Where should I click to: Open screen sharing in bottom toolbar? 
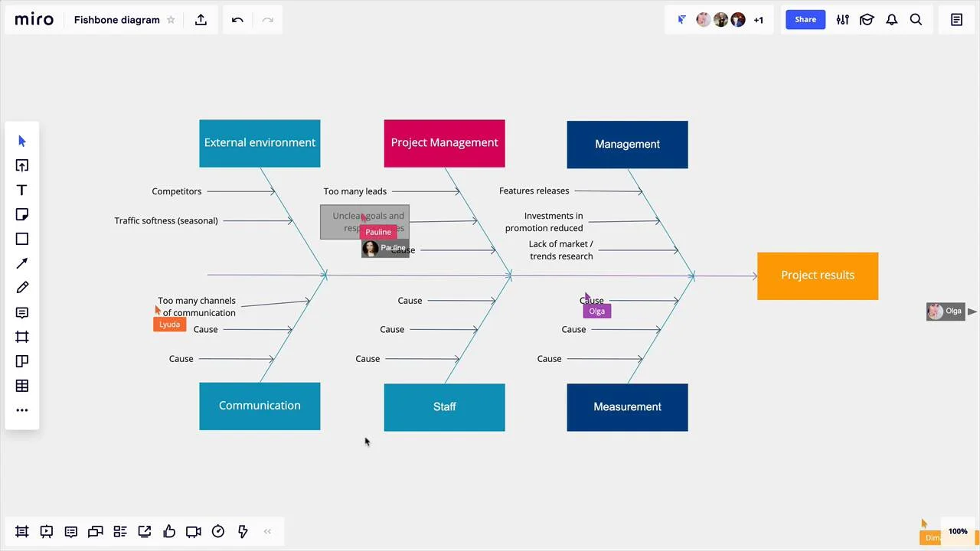click(x=145, y=532)
